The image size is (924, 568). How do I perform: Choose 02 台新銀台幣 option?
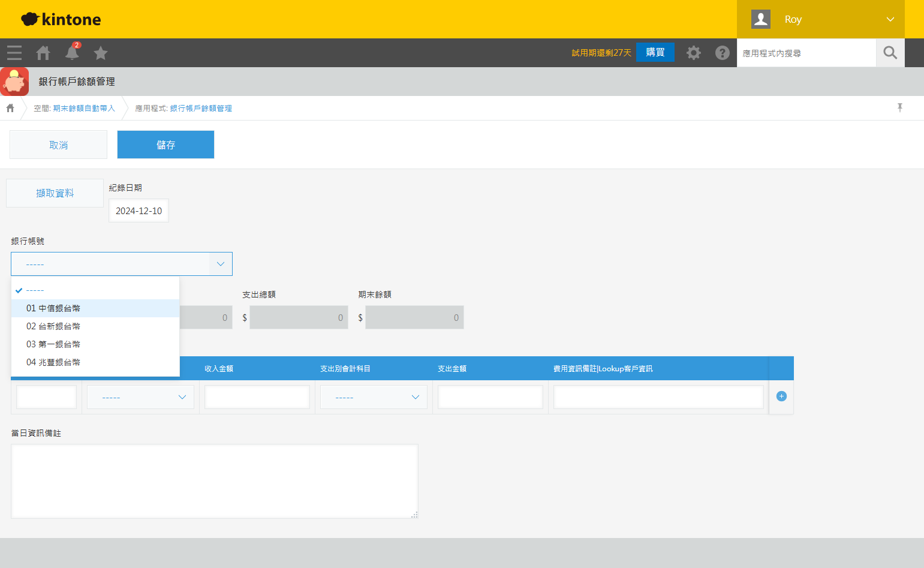click(95, 326)
